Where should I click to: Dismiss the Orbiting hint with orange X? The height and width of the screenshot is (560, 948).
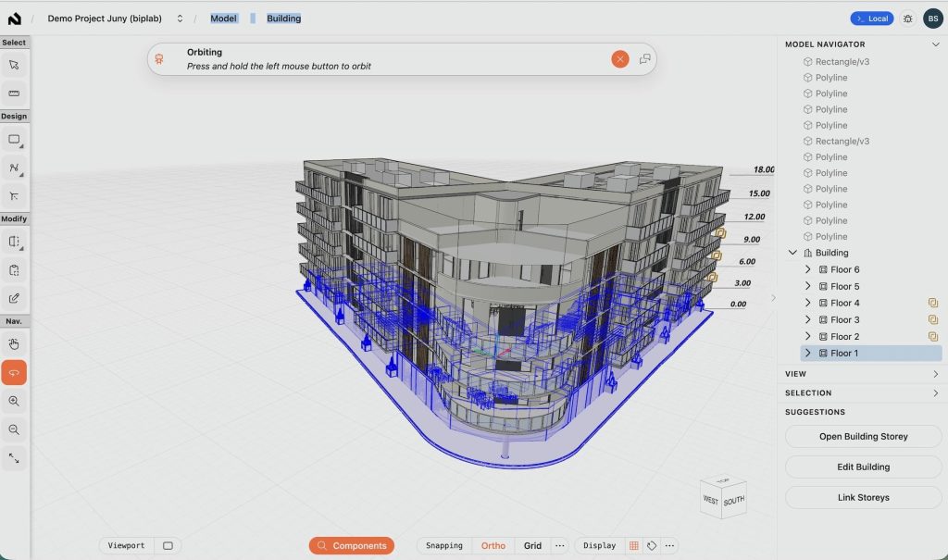coord(619,58)
